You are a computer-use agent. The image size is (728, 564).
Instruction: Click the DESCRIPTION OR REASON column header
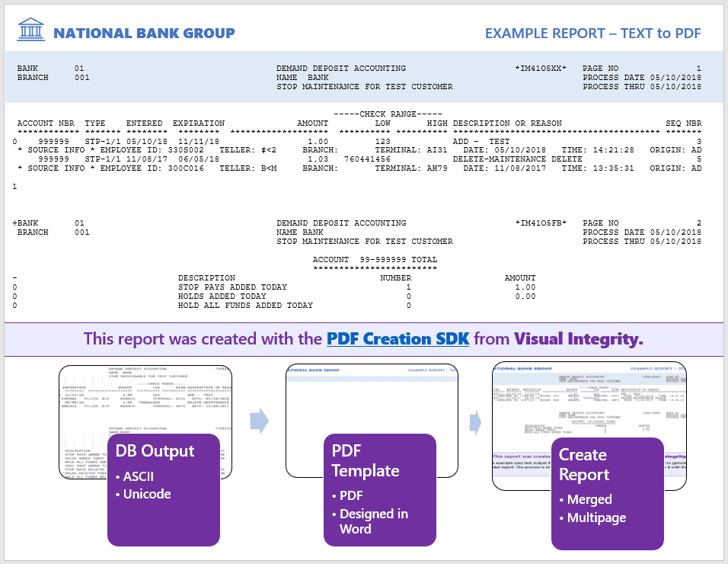point(507,123)
